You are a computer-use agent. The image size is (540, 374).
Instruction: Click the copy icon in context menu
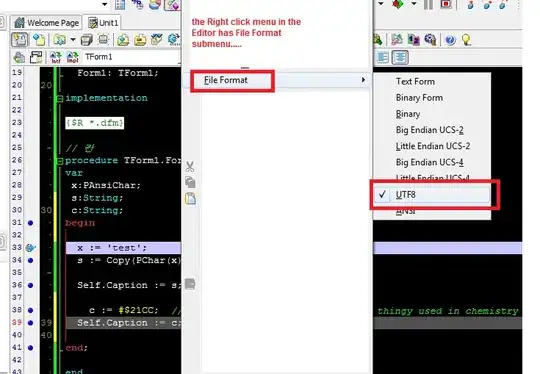190,182
